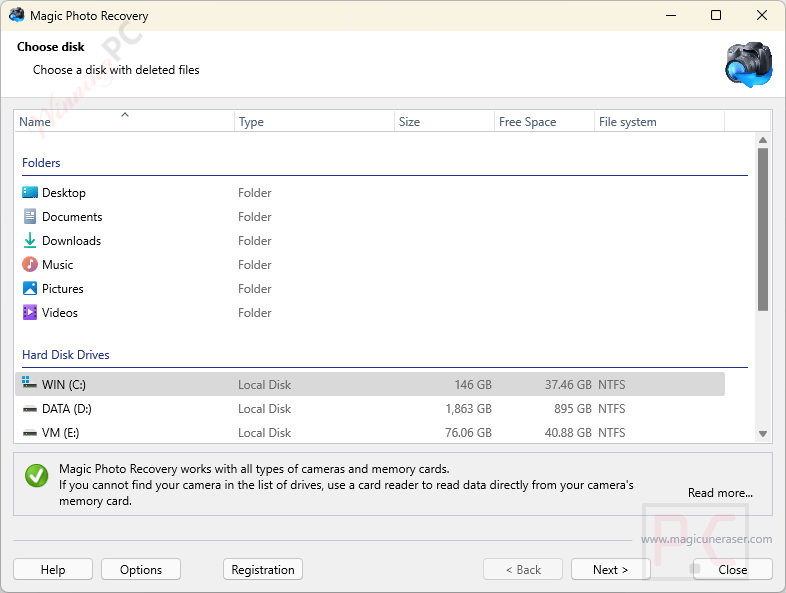
Task: Select the Videos folder entry
Action: pyautogui.click(x=370, y=313)
